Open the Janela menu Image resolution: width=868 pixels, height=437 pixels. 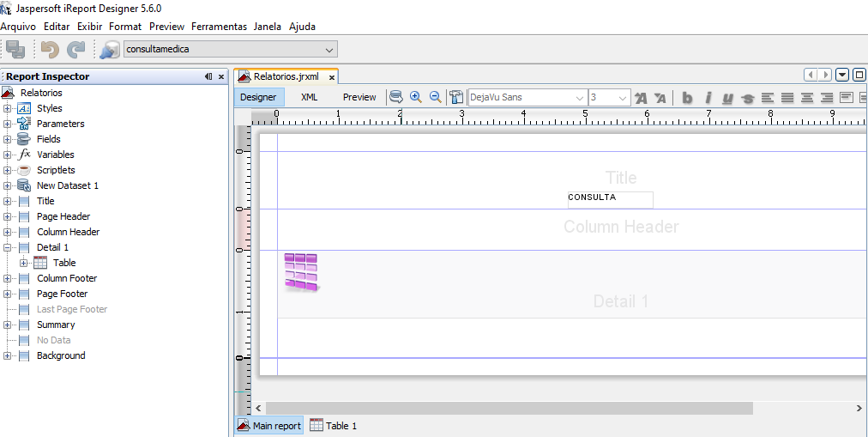(268, 27)
